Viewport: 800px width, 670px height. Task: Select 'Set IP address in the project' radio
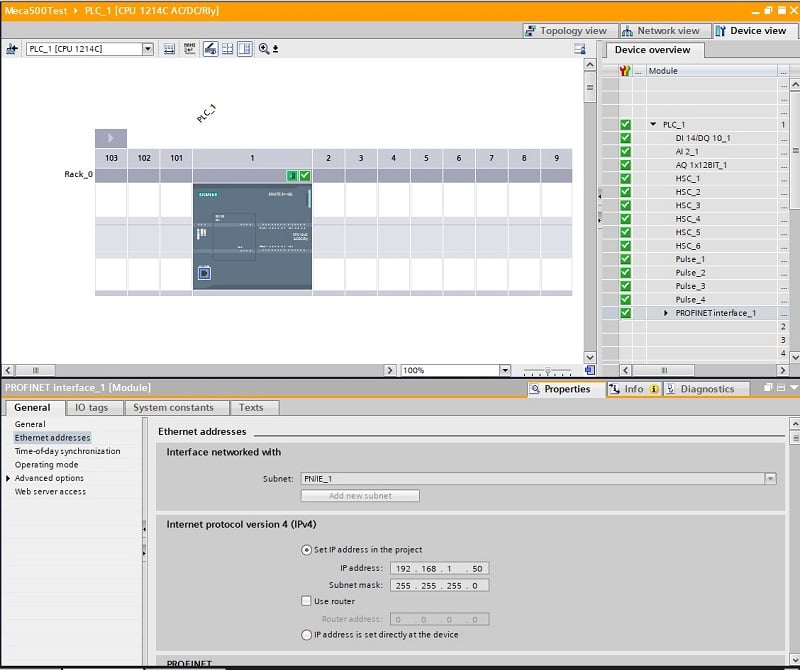click(306, 550)
